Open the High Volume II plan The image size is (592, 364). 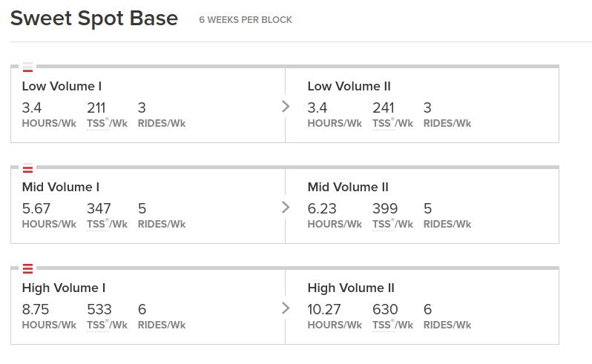351,288
